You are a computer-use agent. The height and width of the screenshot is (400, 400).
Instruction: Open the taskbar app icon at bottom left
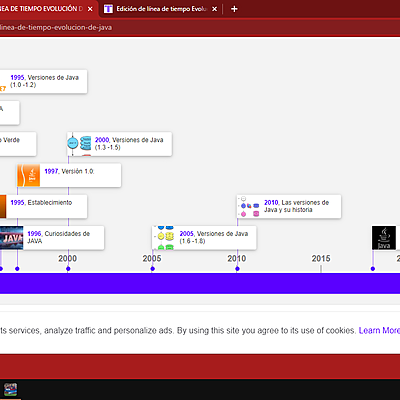(10, 389)
